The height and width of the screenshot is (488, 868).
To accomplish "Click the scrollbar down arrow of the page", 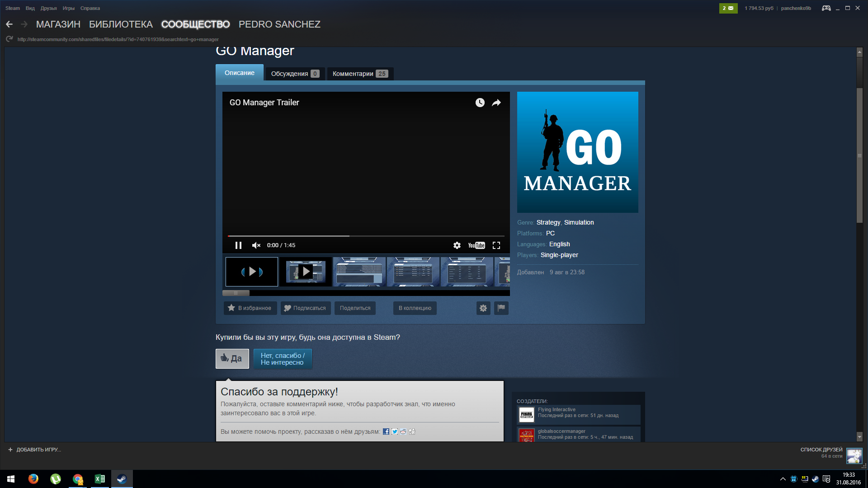I will click(x=860, y=437).
